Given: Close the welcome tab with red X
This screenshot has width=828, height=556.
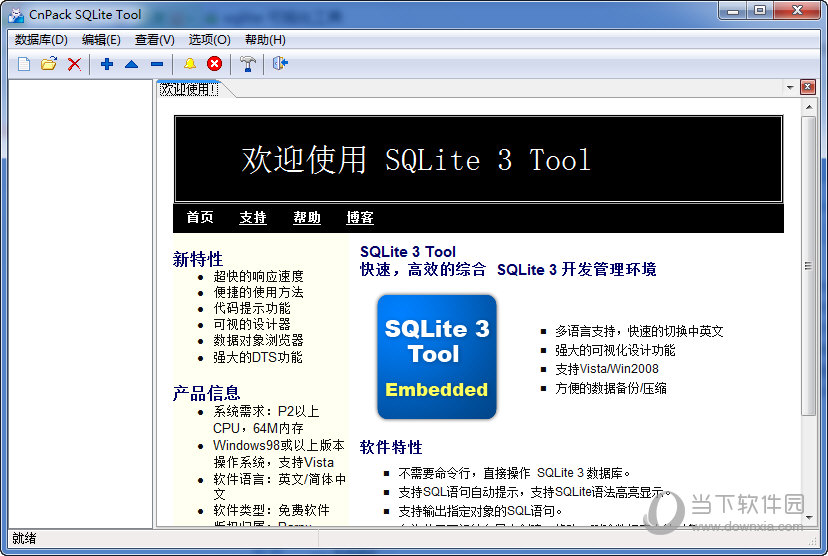Looking at the screenshot, I should click(x=807, y=87).
